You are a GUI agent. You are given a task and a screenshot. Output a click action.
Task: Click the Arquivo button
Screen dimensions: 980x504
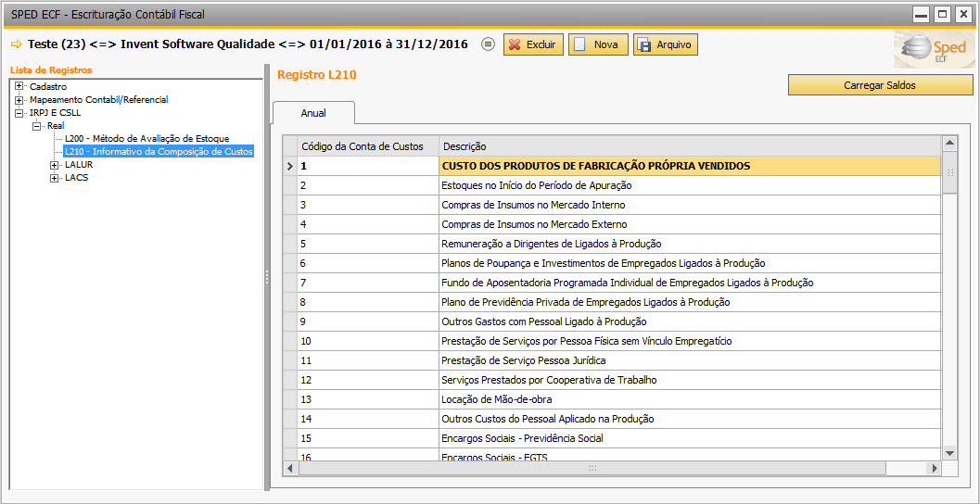coord(666,44)
